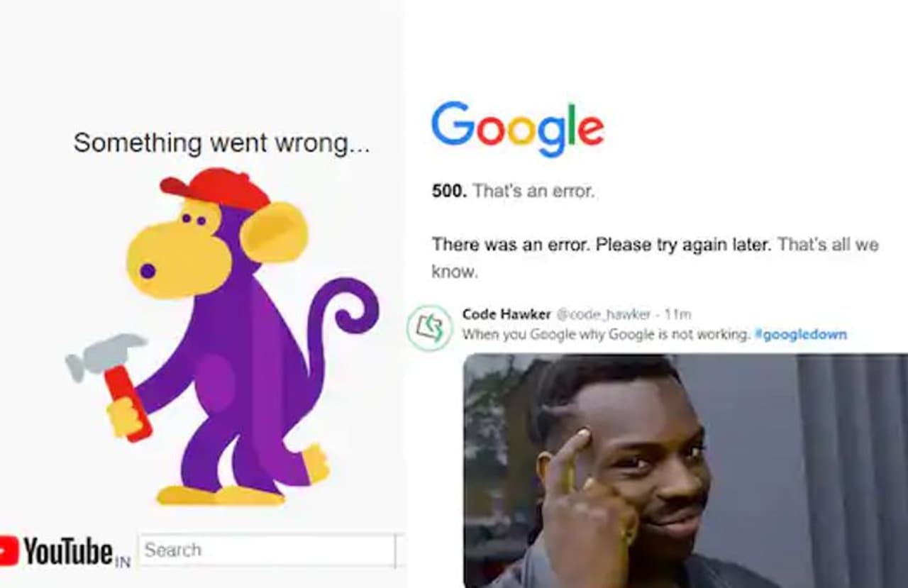This screenshot has width=908, height=588.
Task: Open the #googledown hashtag link
Action: pyautogui.click(x=801, y=335)
